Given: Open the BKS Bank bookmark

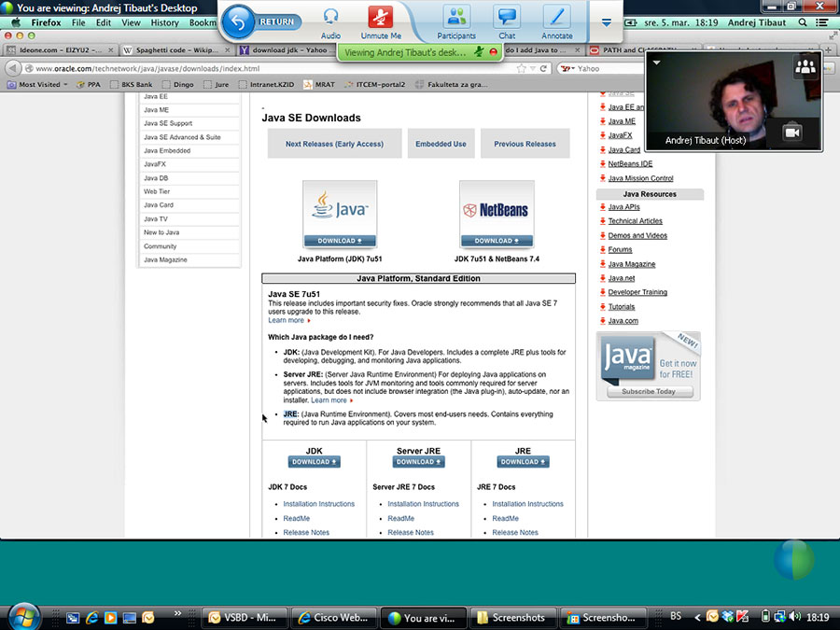Looking at the screenshot, I should click(132, 84).
